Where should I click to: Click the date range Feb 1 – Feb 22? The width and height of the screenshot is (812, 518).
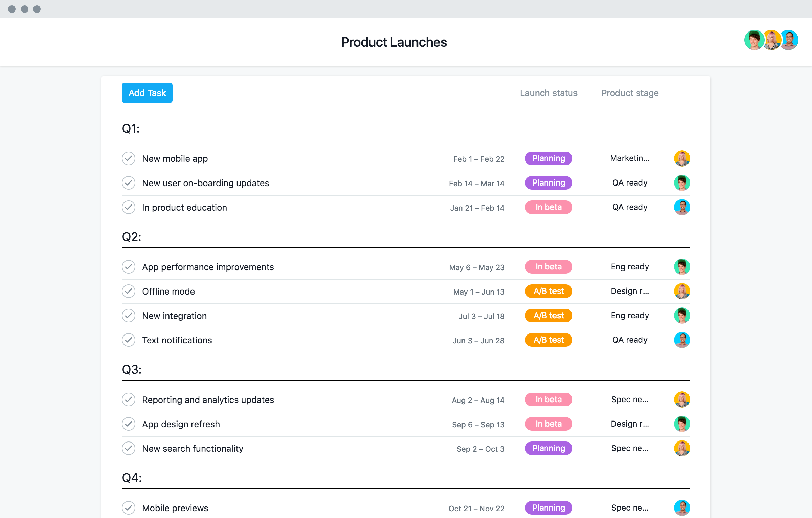point(479,159)
